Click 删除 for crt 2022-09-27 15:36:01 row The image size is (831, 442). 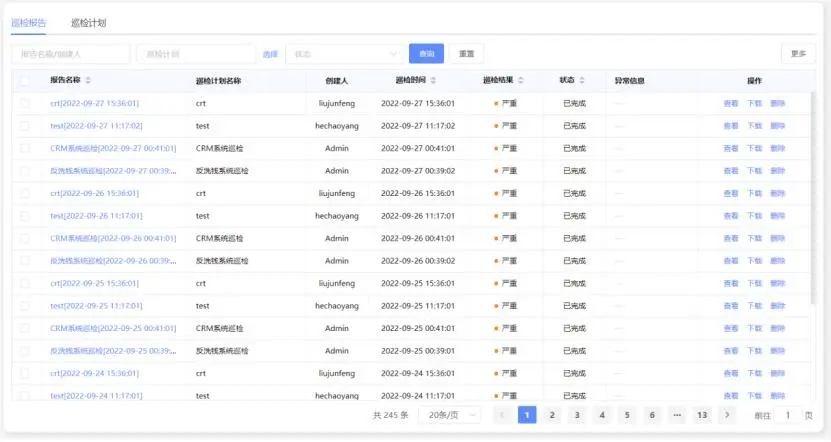click(x=777, y=103)
